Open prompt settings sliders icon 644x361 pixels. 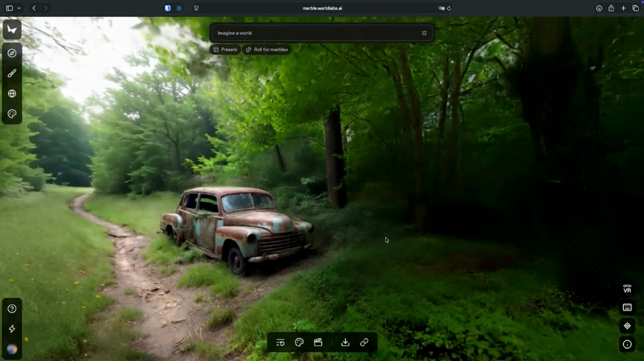coord(425,33)
